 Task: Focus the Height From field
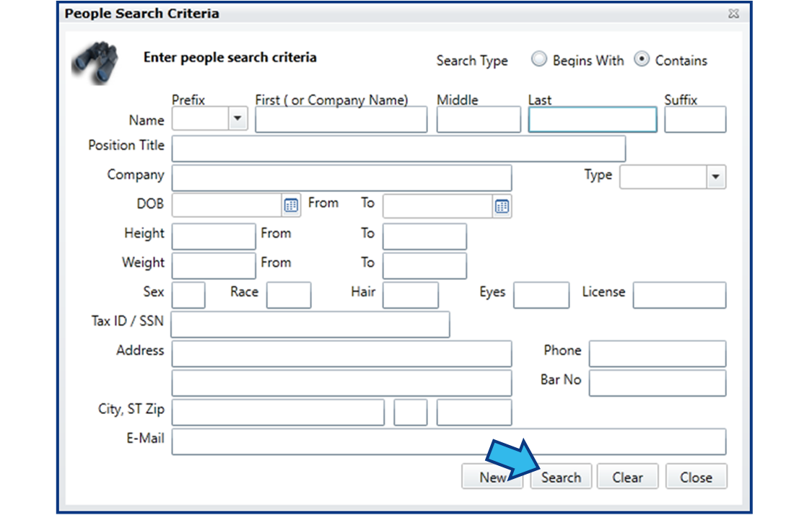click(214, 237)
